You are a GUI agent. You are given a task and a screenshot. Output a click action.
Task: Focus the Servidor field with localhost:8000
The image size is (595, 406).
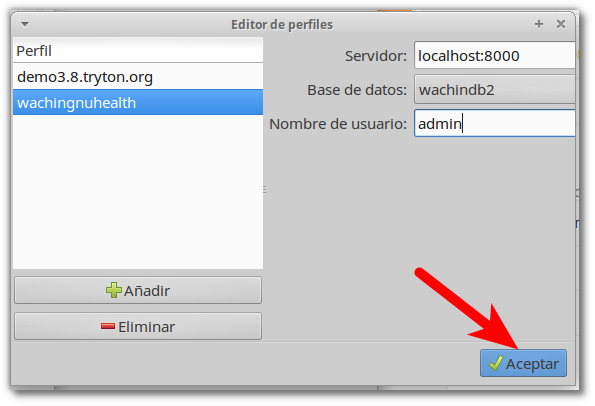[x=494, y=56]
